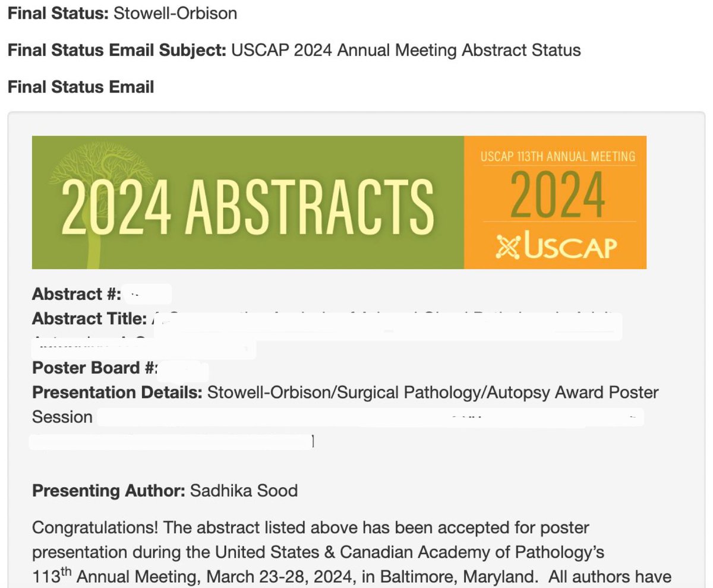Click the Presenting Author label
713x588 pixels.
point(109,491)
